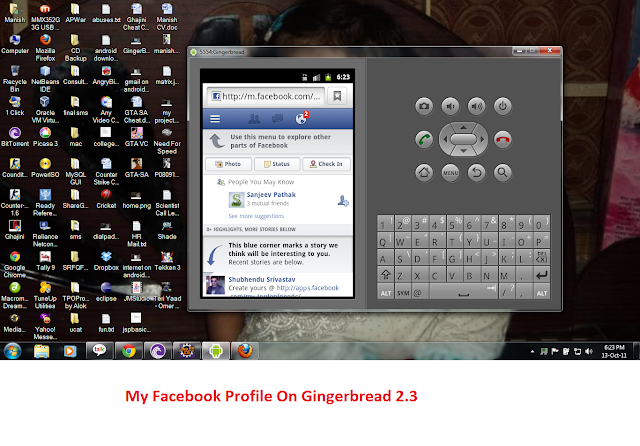Raise volume with the emulator volume up button
Screen dimensions: 640x446
pyautogui.click(x=476, y=106)
